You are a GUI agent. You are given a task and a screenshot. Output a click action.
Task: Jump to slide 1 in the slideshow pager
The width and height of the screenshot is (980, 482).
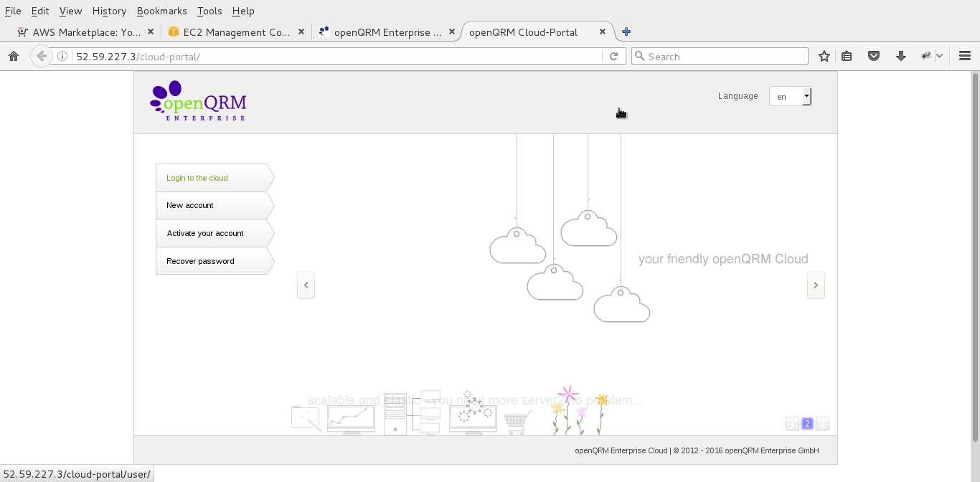792,424
